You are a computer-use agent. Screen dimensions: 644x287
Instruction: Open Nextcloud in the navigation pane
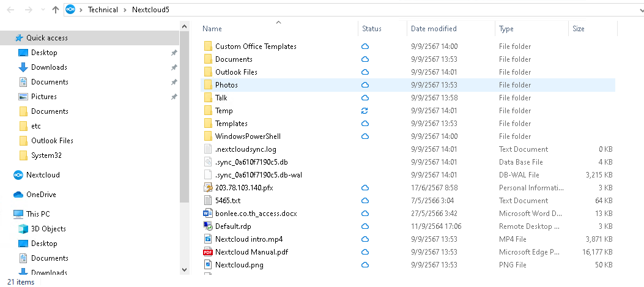coord(42,175)
